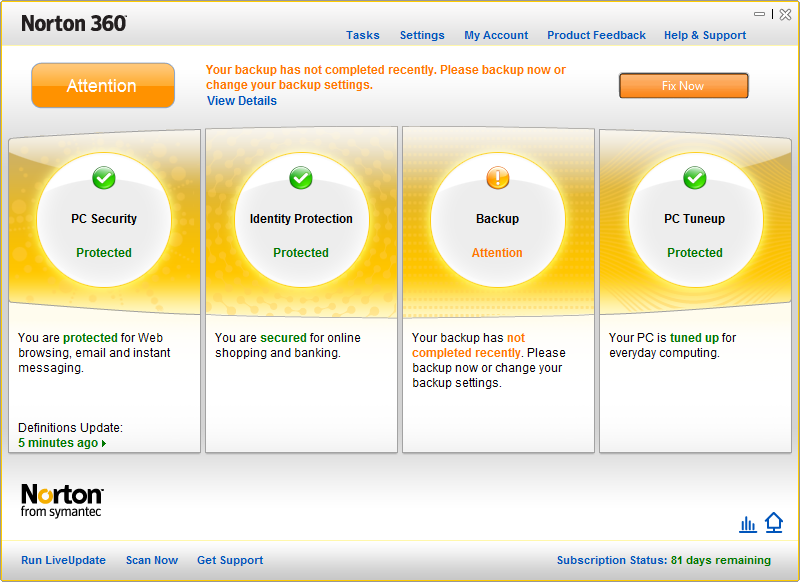
Task: Click the 'secured for online shopping' description
Action: [x=288, y=345]
